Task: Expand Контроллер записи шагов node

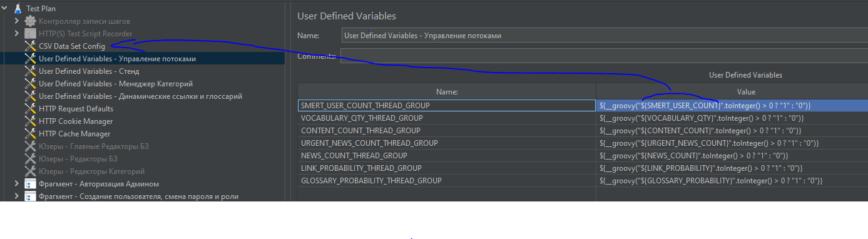Action: pyautogui.click(x=17, y=21)
